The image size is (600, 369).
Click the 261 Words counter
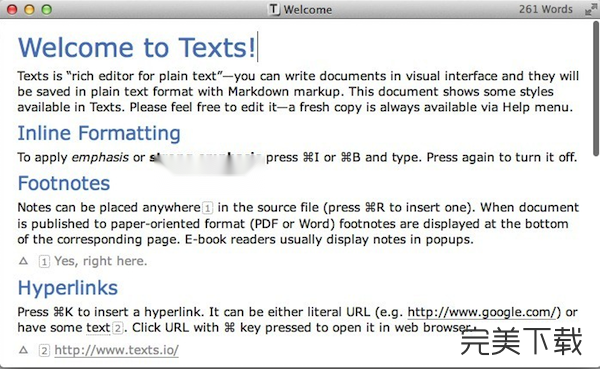546,9
